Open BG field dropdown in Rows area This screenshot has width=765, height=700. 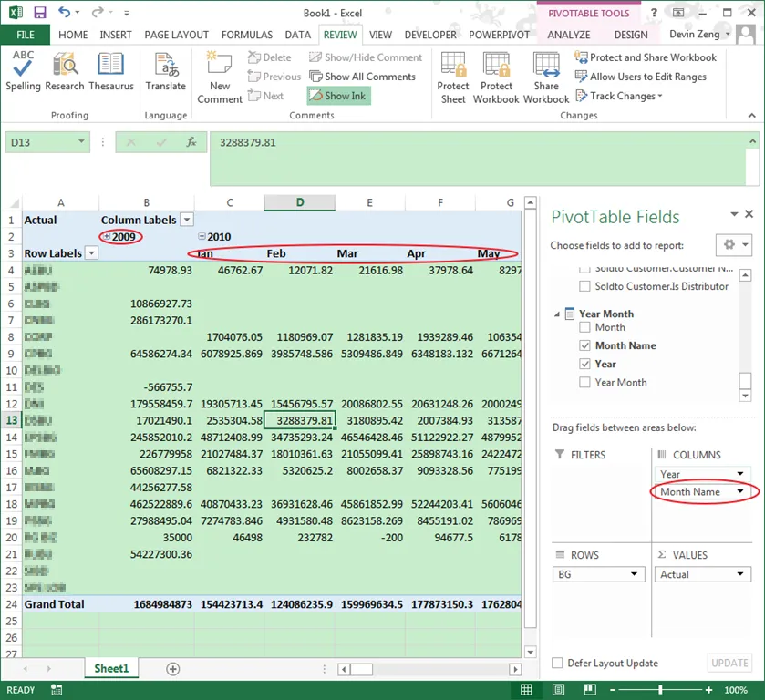634,574
